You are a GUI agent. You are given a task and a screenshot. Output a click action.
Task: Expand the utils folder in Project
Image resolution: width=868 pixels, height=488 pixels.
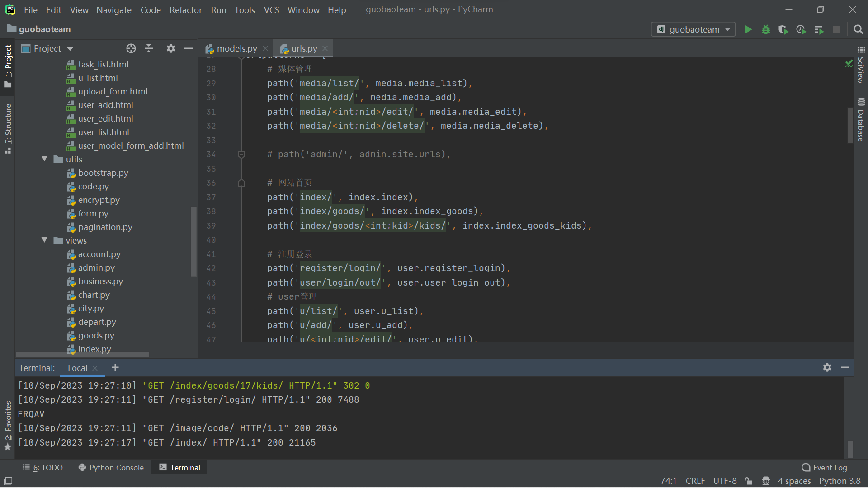tap(45, 159)
